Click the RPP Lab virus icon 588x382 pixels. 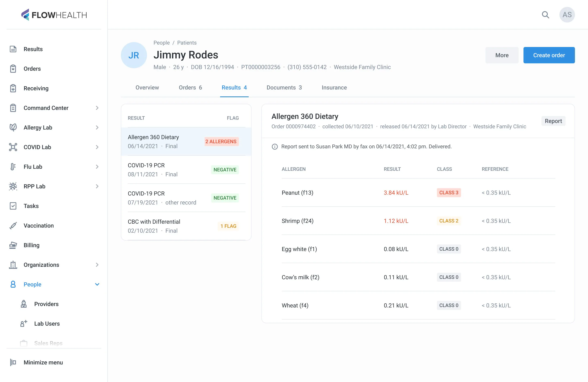[13, 186]
